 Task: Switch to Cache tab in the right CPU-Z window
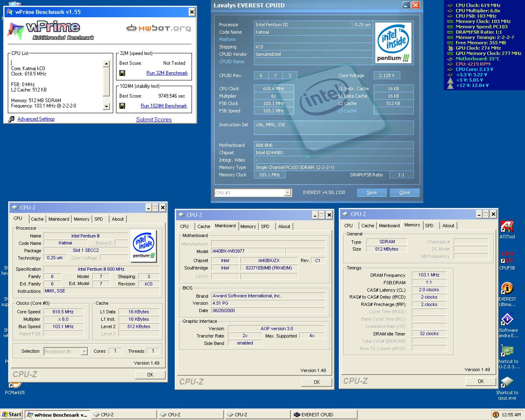pos(367,226)
